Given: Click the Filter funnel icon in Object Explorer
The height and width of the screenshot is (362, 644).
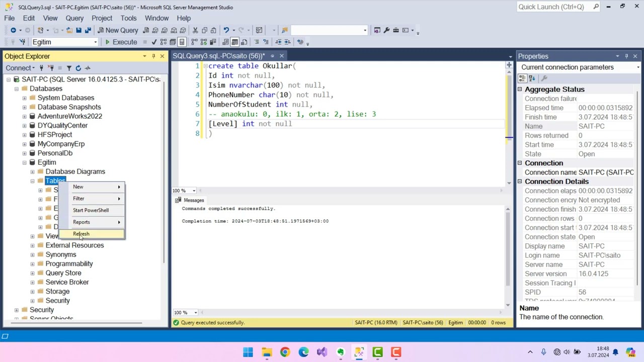Looking at the screenshot, I should (69, 68).
